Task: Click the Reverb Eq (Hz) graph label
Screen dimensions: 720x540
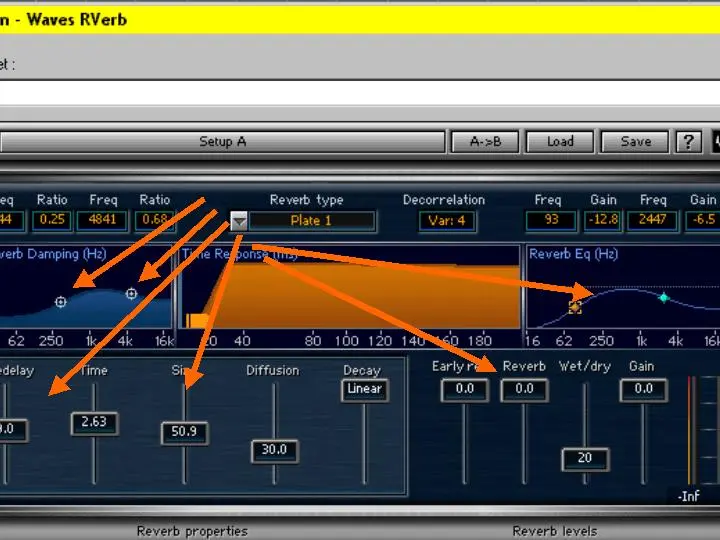Action: point(573,254)
